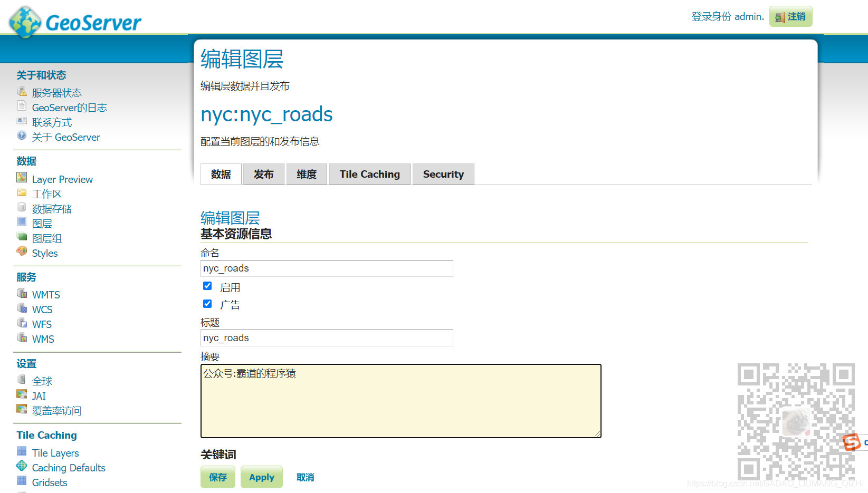Open the 图层 link in sidebar
The image size is (868, 493).
tap(42, 224)
